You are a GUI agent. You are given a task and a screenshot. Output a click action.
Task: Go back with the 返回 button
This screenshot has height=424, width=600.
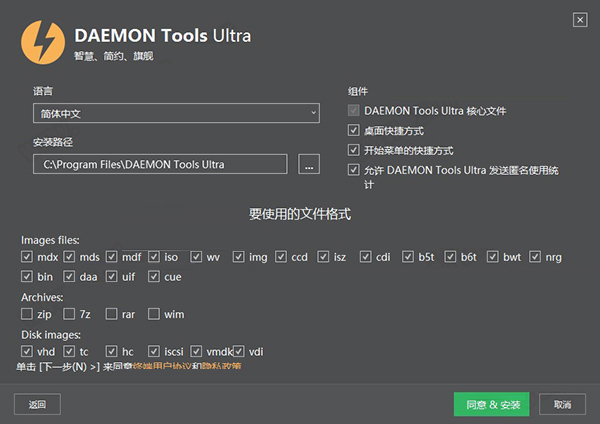tap(38, 404)
